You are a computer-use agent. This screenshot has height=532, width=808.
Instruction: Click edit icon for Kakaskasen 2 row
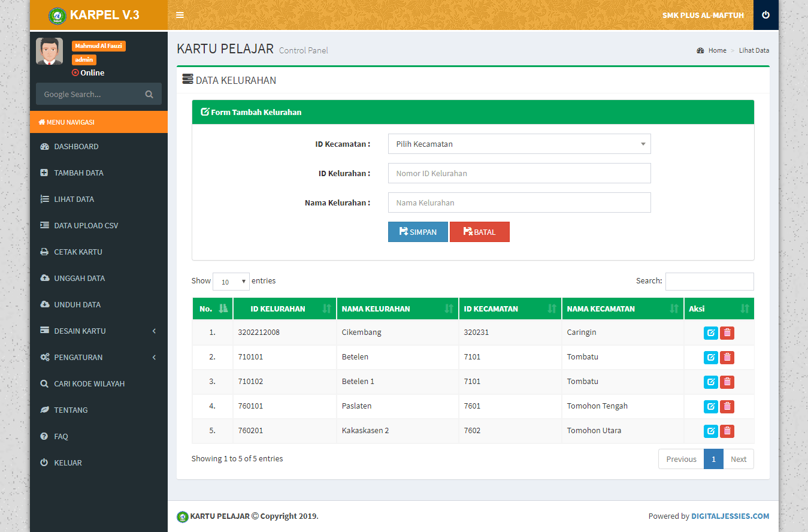(x=710, y=431)
